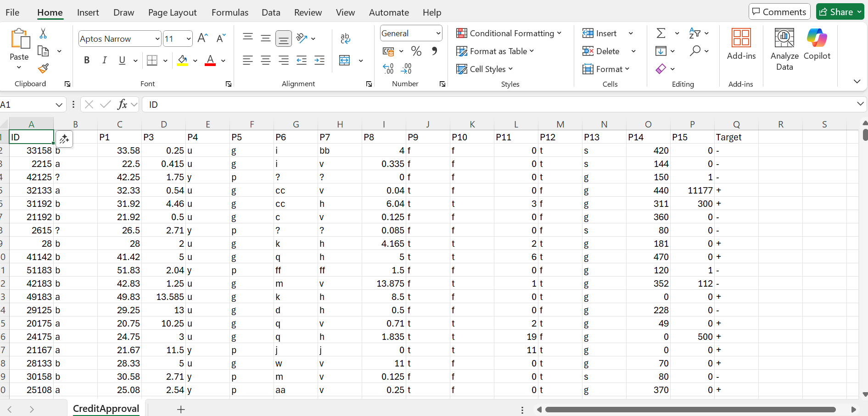Select the CreditApproval sheet tab
The image size is (868, 416).
[106, 408]
